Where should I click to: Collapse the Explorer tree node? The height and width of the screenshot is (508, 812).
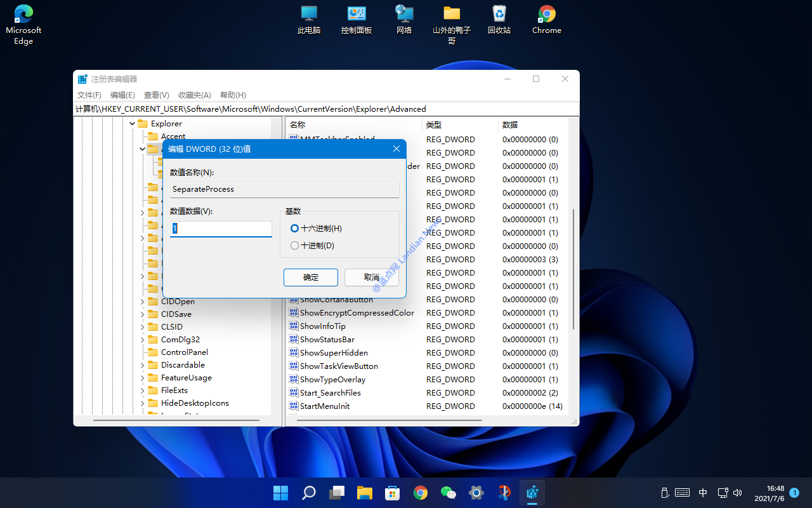[x=133, y=123]
